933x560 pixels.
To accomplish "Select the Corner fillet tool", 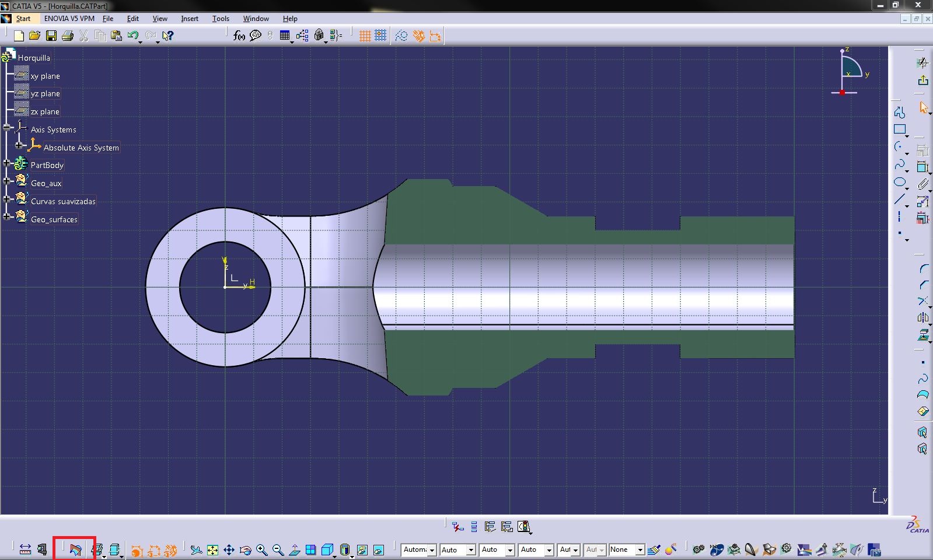I will coord(923,268).
